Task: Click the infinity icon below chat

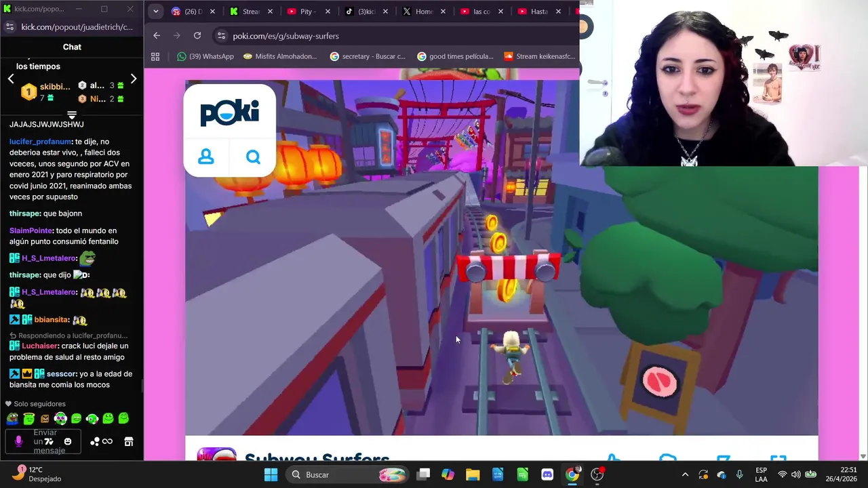Action: click(x=107, y=442)
